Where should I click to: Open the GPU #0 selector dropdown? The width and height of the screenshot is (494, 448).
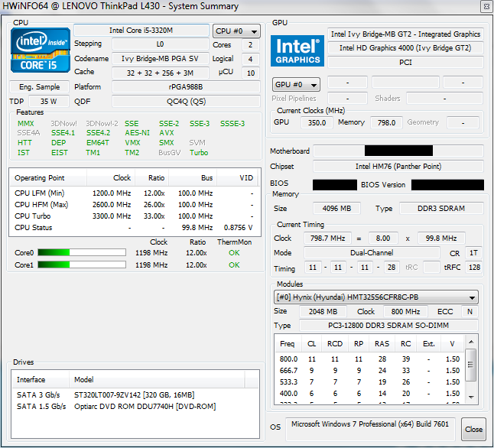(296, 84)
